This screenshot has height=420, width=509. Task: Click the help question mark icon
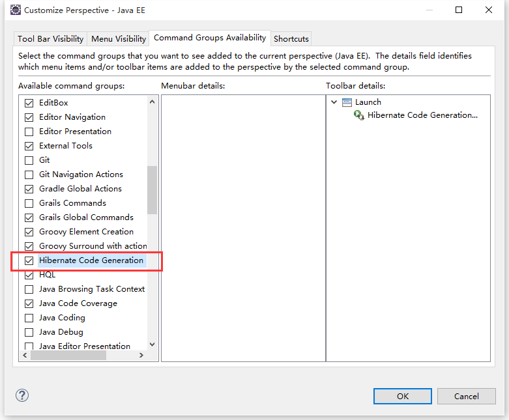(22, 395)
